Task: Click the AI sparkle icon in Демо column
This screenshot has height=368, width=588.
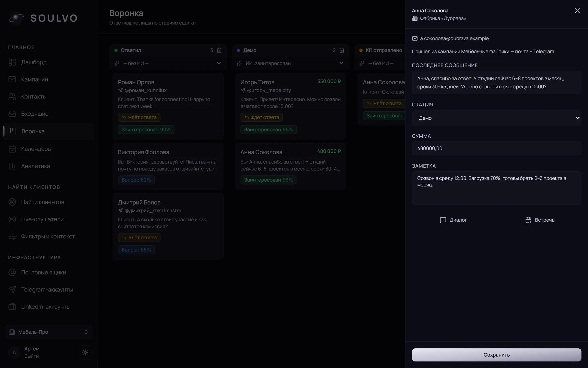Action: pyautogui.click(x=239, y=63)
